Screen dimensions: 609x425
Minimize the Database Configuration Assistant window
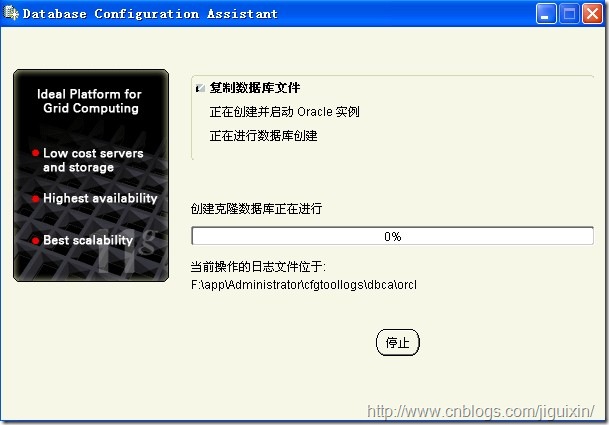coord(546,14)
